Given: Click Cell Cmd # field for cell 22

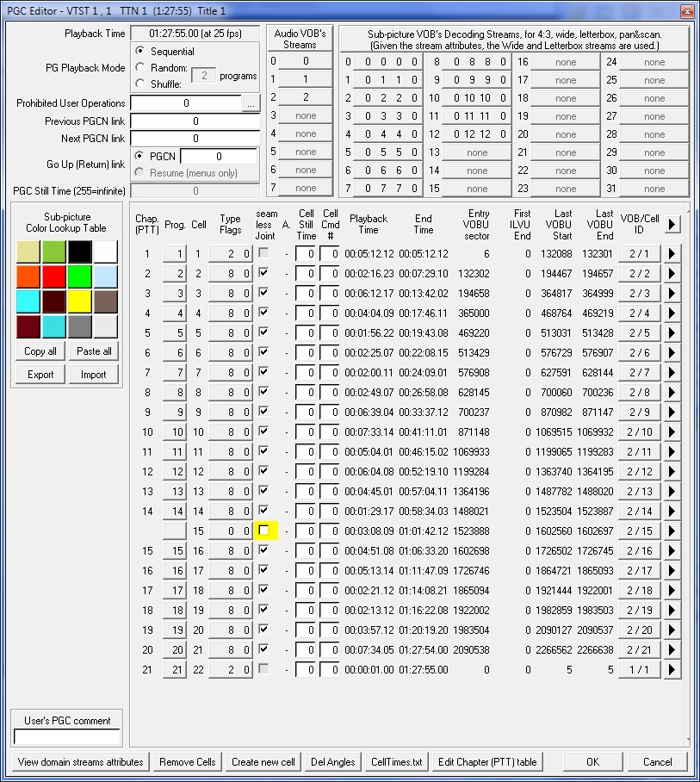Looking at the screenshot, I should tap(330, 670).
